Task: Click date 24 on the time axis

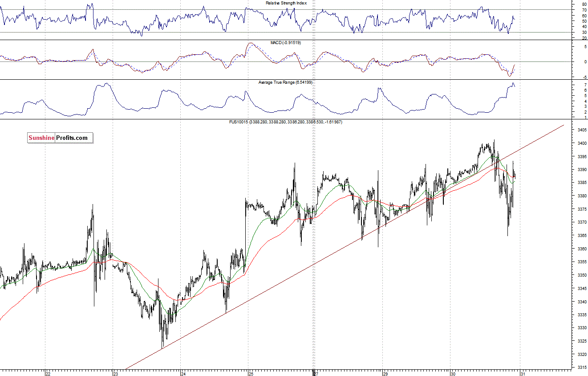Action: click(184, 374)
